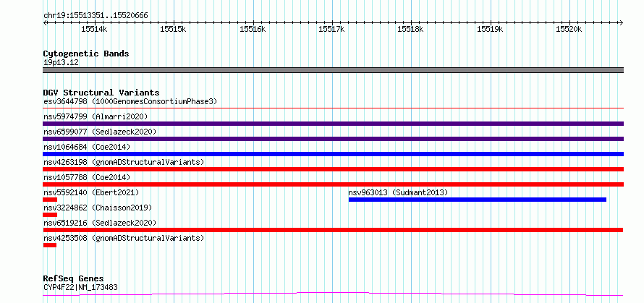644x303 pixels.
Task: Click the 15516k ruler tick label
Action: (x=253, y=30)
